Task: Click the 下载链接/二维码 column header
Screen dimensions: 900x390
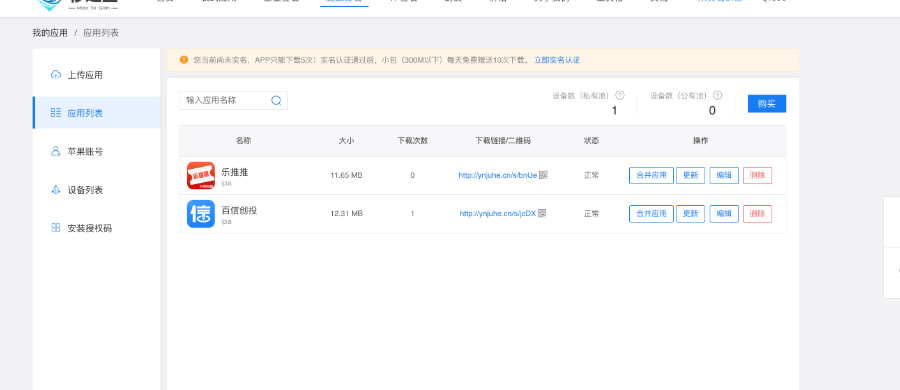Action: click(503, 141)
